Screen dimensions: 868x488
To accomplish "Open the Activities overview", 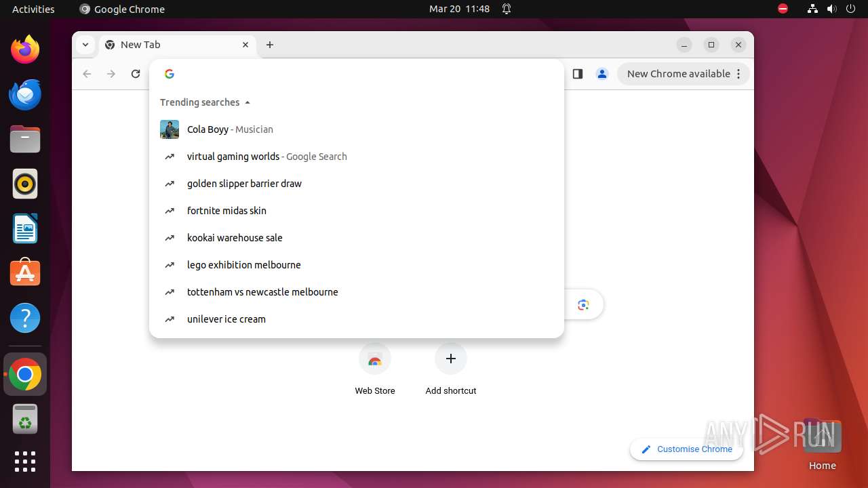I will point(33,9).
